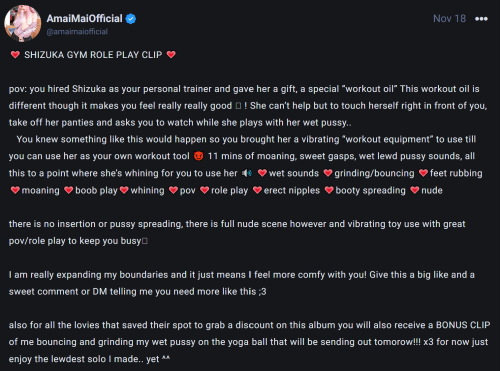Screen dimensions: 500x371
Task: Click the heart emoji after CLIP title
Action: click(171, 54)
